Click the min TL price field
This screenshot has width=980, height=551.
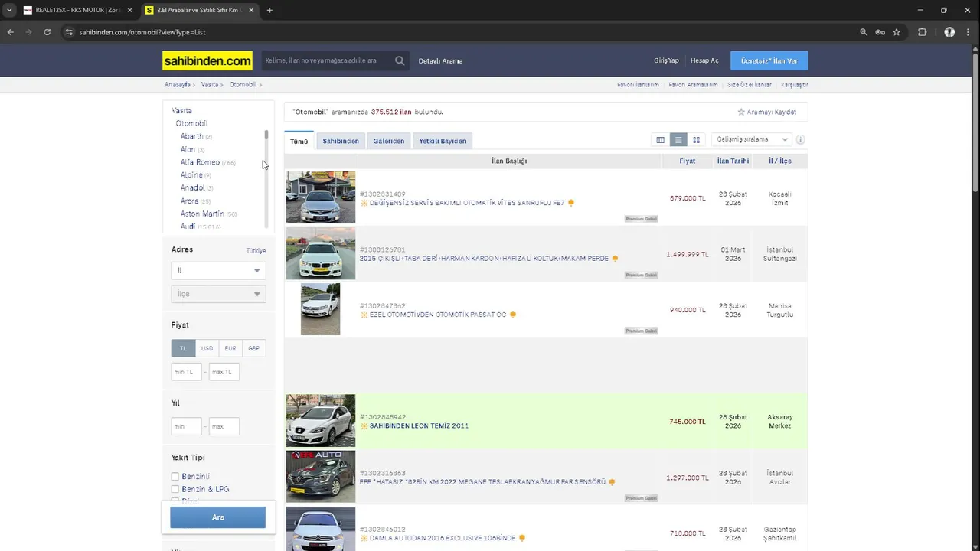coord(186,372)
